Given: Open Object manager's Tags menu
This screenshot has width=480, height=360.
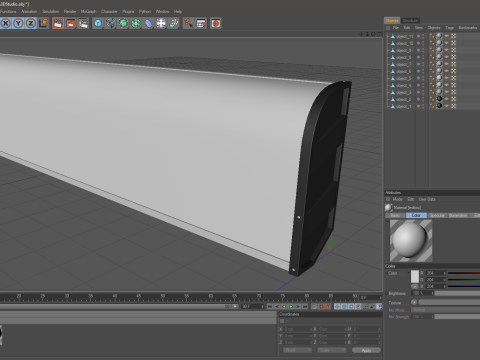Looking at the screenshot, I should tap(450, 28).
